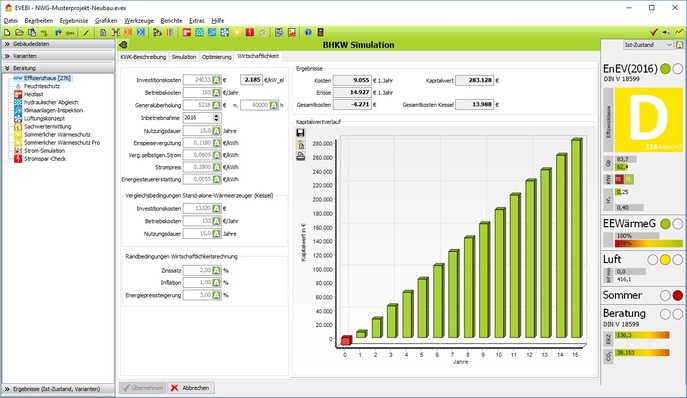Click the Übernehmen button
This screenshot has height=398, width=687.
tap(142, 388)
